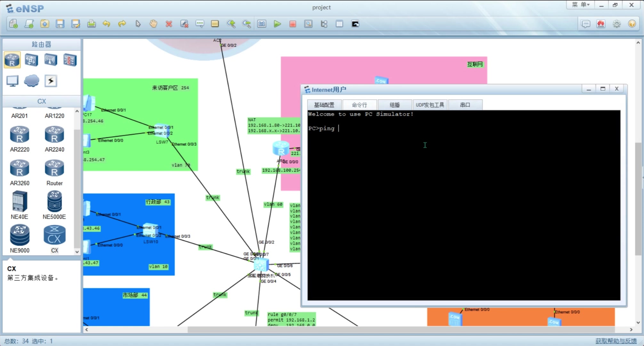
Task: Click the lightning bolt device icon
Action: pos(51,80)
